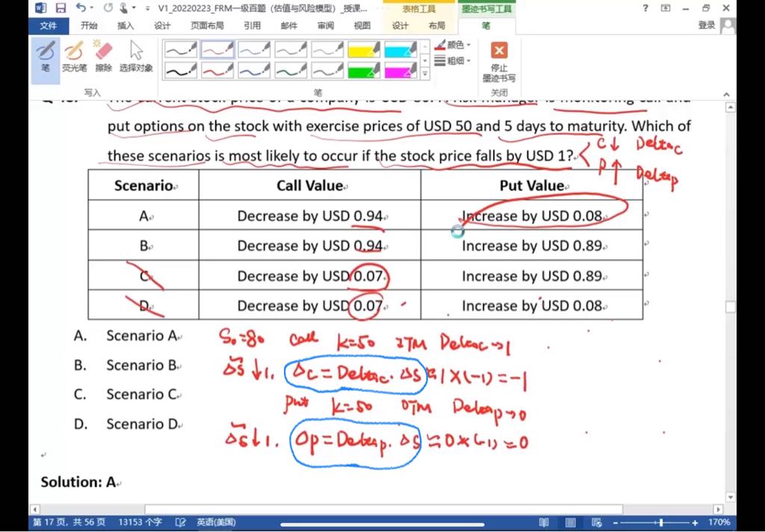
Task: Open Word help question mark icon
Action: pyautogui.click(x=645, y=8)
